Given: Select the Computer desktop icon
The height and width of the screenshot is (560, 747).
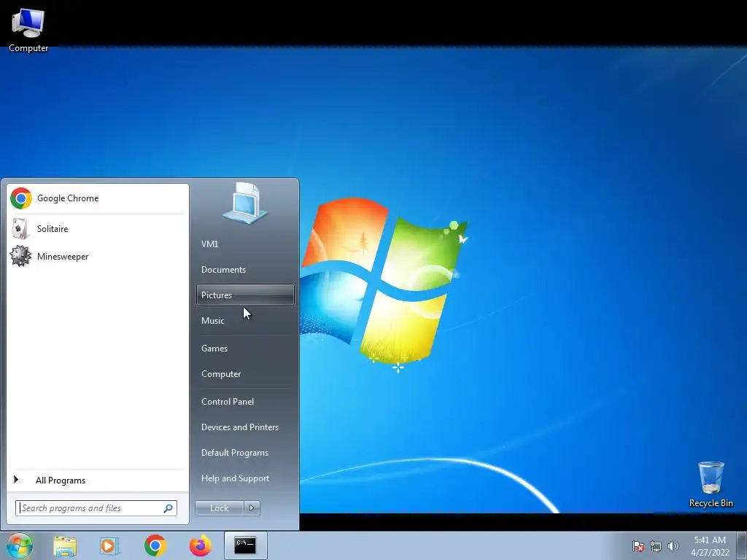Looking at the screenshot, I should pyautogui.click(x=28, y=30).
